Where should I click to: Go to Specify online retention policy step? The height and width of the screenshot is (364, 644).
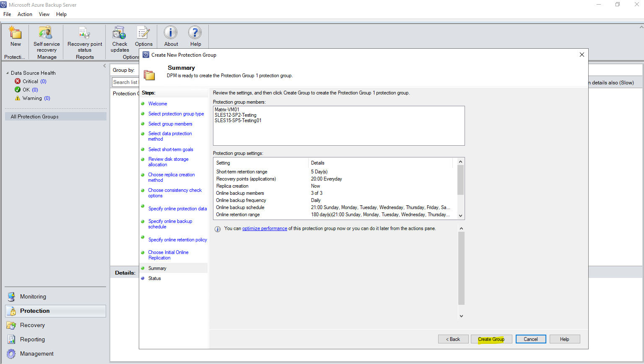point(177,240)
